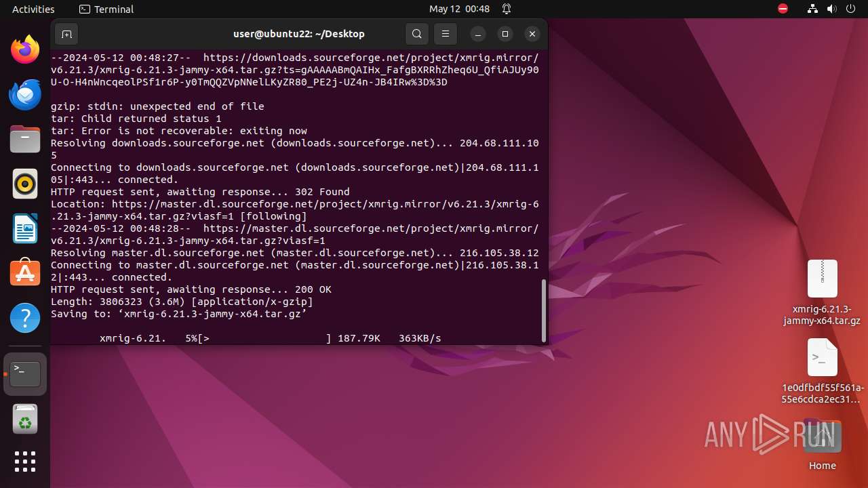The image size is (868, 488).
Task: Click 'Location: https://master.dl.sourceforge.net' line
Action: pyautogui.click(x=295, y=210)
